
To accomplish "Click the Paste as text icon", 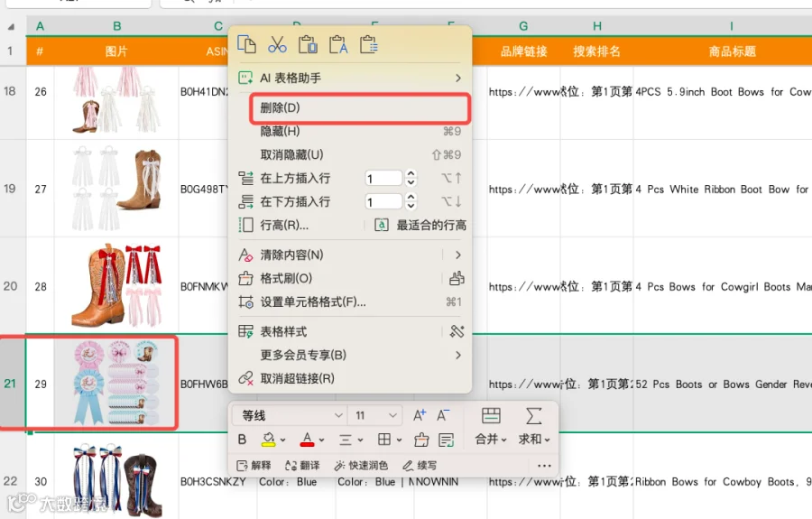I will pyautogui.click(x=338, y=45).
